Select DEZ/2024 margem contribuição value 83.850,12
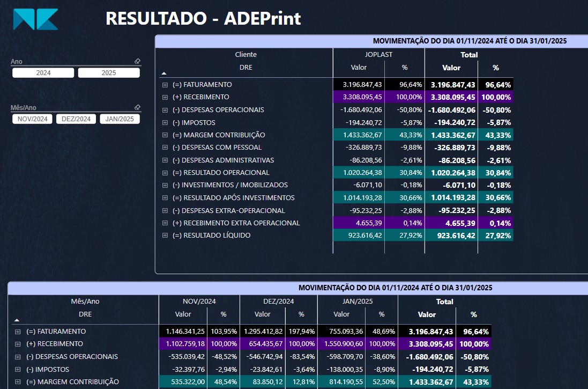 [x=269, y=382]
